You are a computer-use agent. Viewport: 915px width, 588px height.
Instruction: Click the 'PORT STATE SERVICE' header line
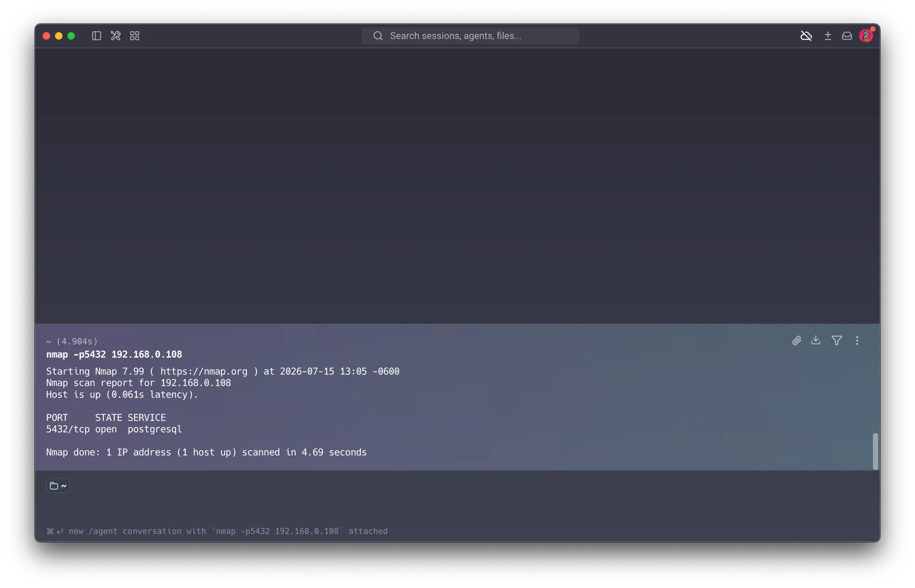(106, 417)
